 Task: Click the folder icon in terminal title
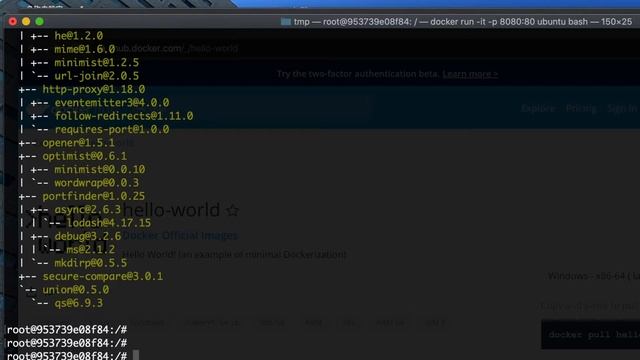(x=286, y=22)
